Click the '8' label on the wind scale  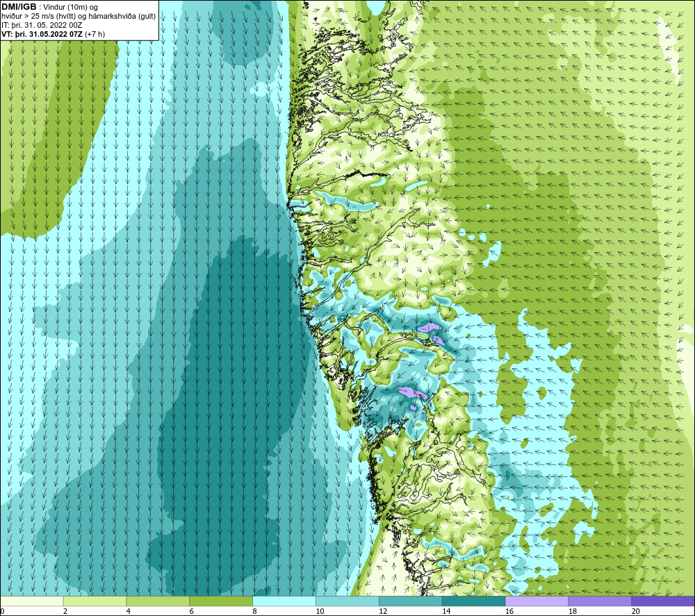tap(254, 611)
